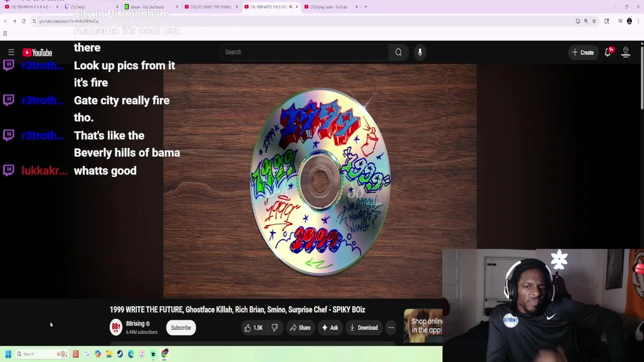Open a new browser tab
644x362 pixels.
366,7
